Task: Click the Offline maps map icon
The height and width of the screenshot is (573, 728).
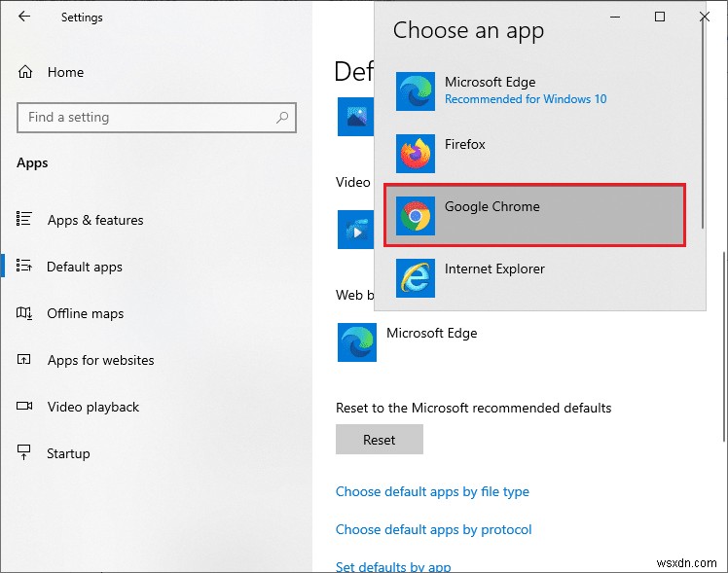Action: [24, 313]
